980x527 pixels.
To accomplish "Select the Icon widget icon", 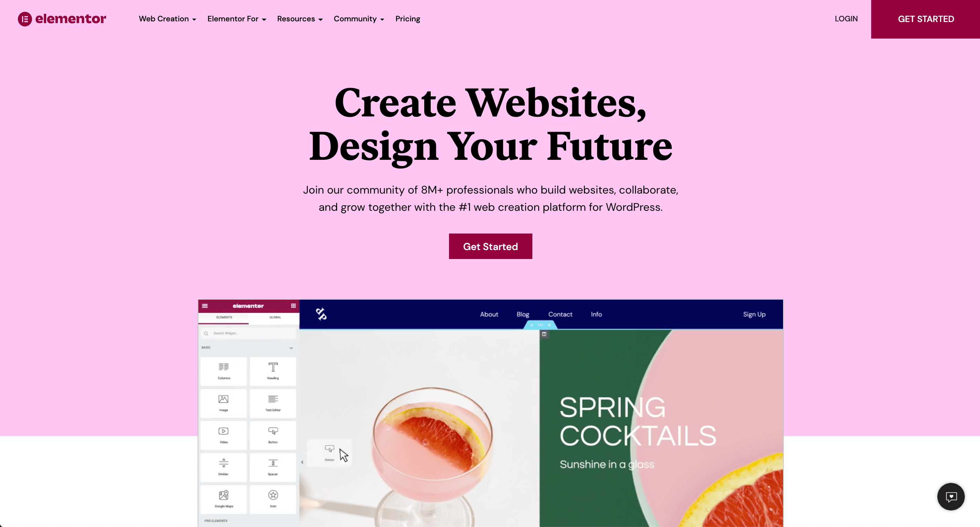I will [x=273, y=497].
